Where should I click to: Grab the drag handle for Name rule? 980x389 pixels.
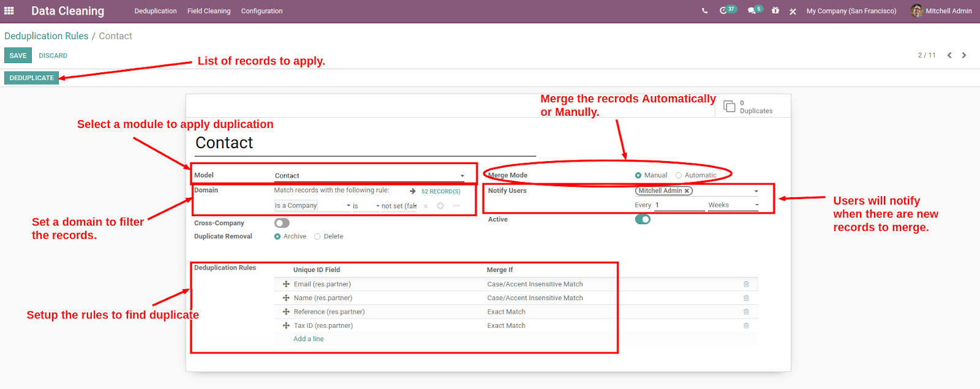286,298
